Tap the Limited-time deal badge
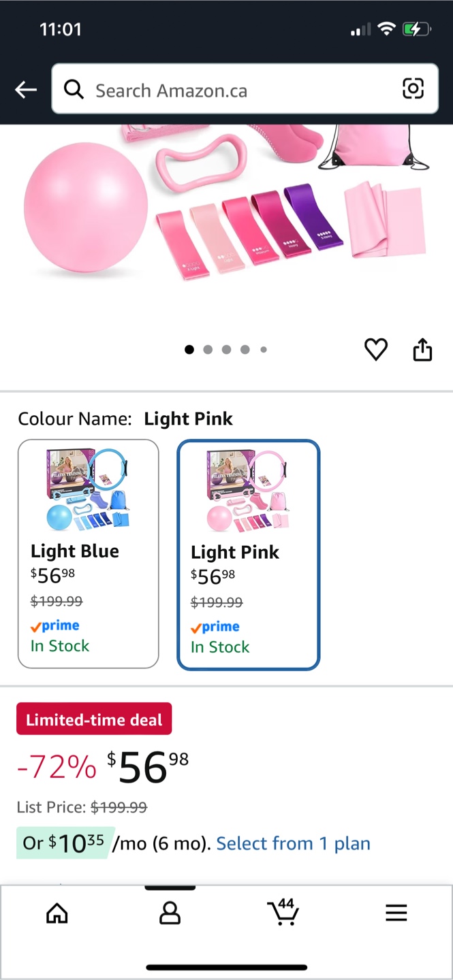 coord(94,719)
